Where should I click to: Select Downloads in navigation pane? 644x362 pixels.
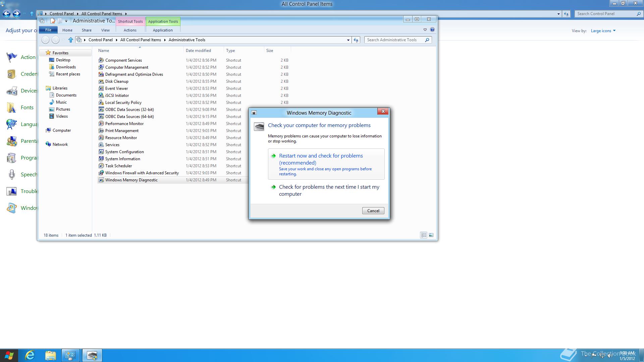(x=66, y=67)
